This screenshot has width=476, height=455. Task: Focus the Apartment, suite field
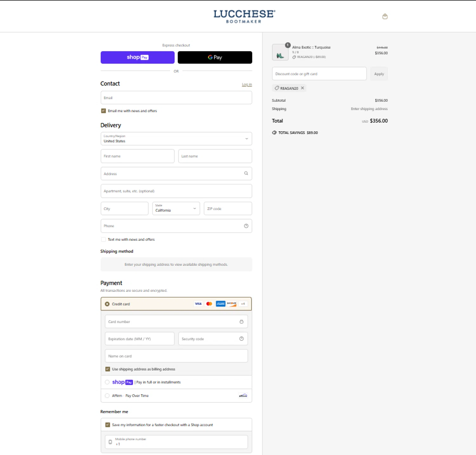click(176, 191)
